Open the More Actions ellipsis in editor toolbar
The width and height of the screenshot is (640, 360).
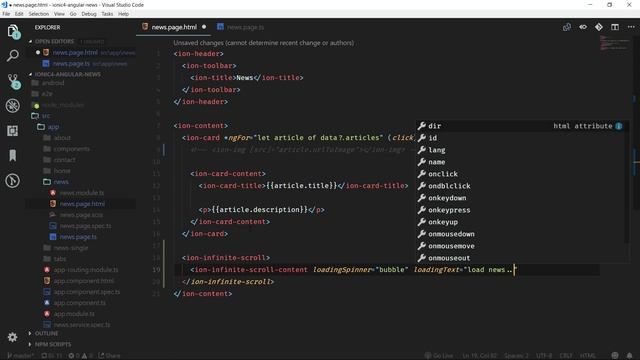pyautogui.click(x=631, y=27)
